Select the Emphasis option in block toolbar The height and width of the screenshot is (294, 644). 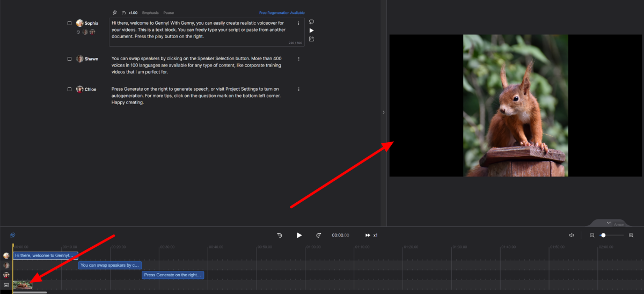point(150,12)
